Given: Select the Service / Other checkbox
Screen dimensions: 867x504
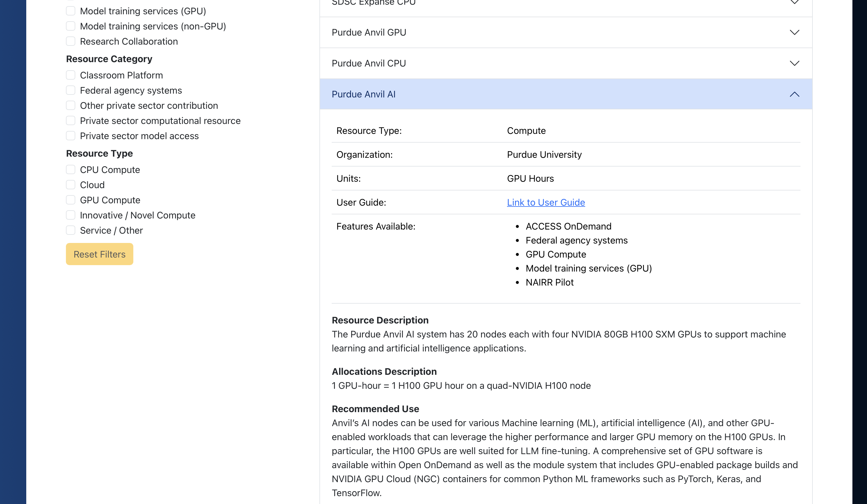Looking at the screenshot, I should (71, 230).
